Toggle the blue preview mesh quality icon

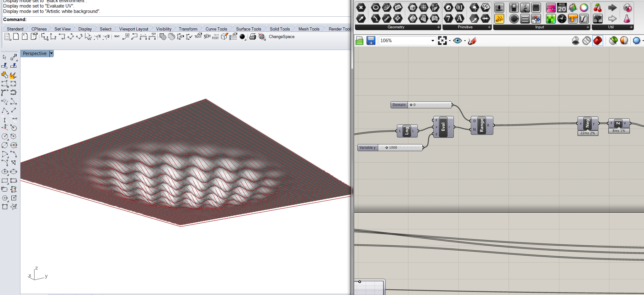tap(636, 41)
